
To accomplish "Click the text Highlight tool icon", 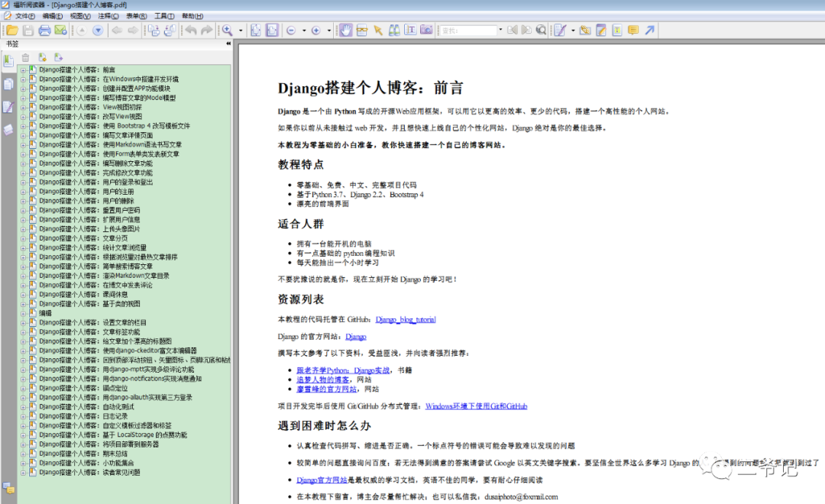I will [x=617, y=31].
